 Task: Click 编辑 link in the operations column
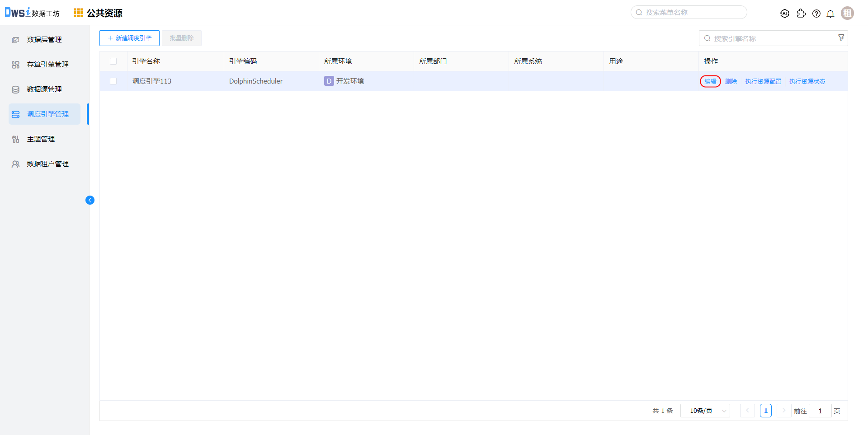710,81
